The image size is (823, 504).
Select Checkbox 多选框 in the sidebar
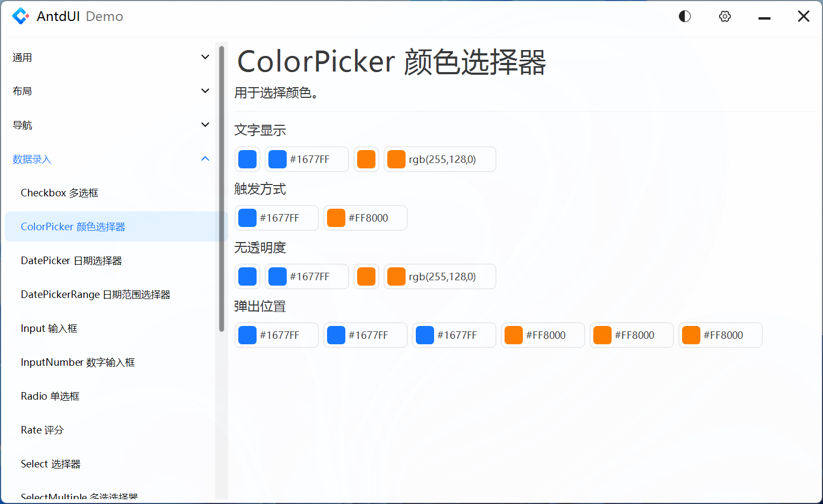[x=59, y=192]
